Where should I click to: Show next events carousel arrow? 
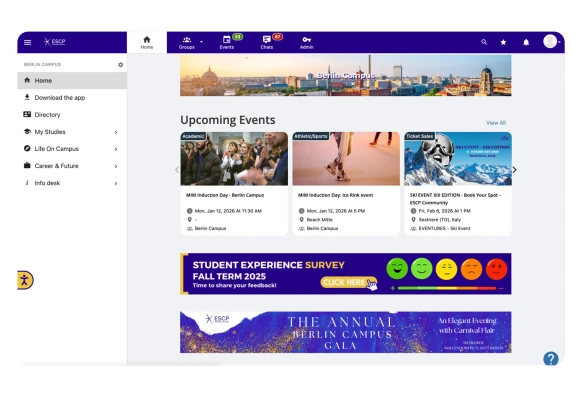coord(515,170)
